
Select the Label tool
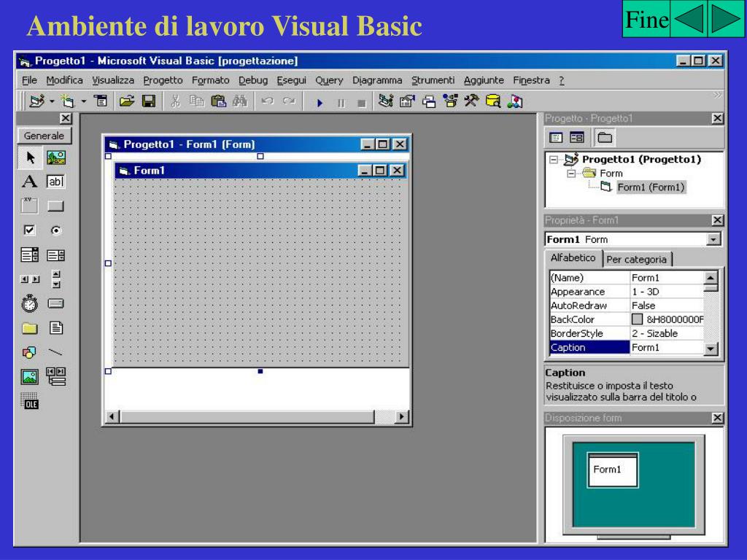tap(29, 182)
